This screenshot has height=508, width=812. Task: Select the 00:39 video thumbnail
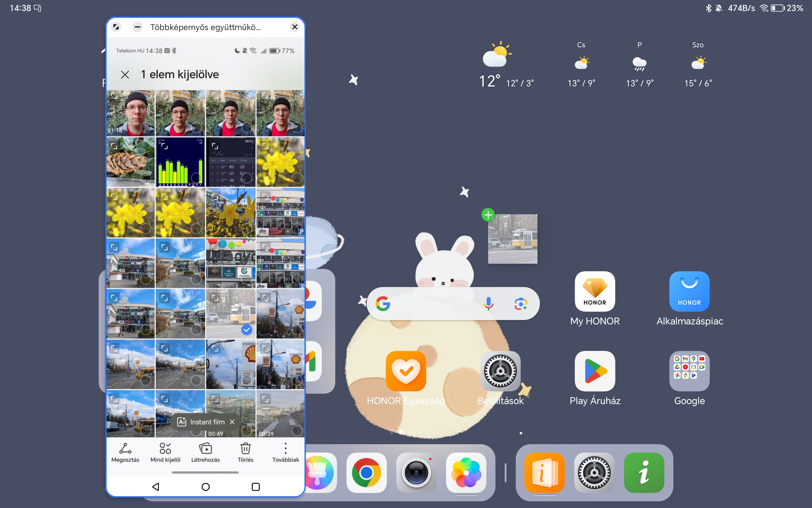point(280,414)
